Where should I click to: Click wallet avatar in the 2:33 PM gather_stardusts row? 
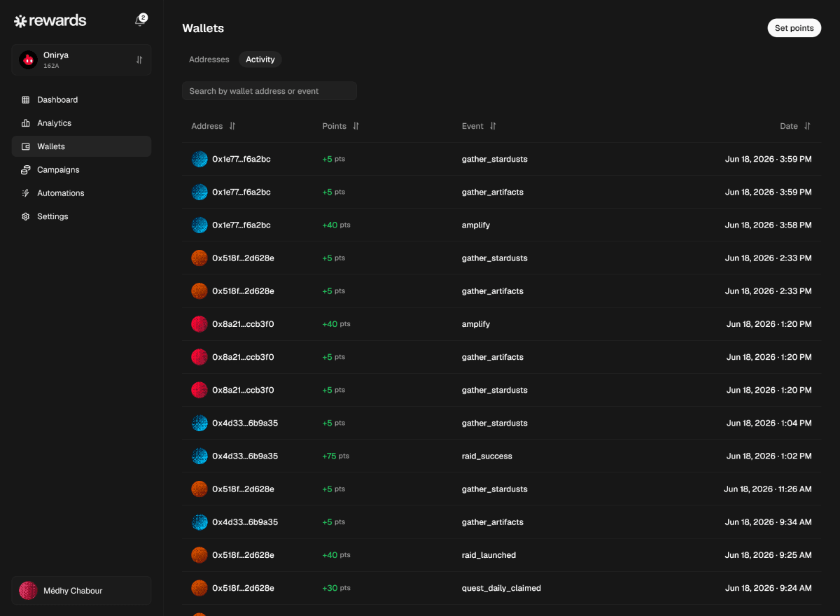(x=199, y=258)
